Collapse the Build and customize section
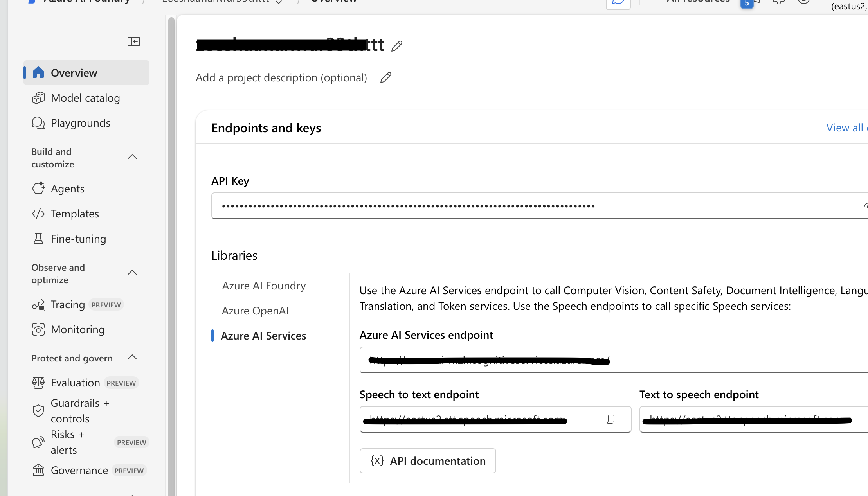The width and height of the screenshot is (868, 496). [132, 157]
